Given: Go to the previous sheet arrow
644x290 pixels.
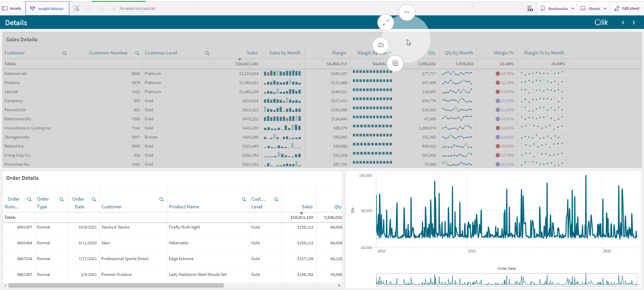Looking at the screenshot, I should (623, 23).
